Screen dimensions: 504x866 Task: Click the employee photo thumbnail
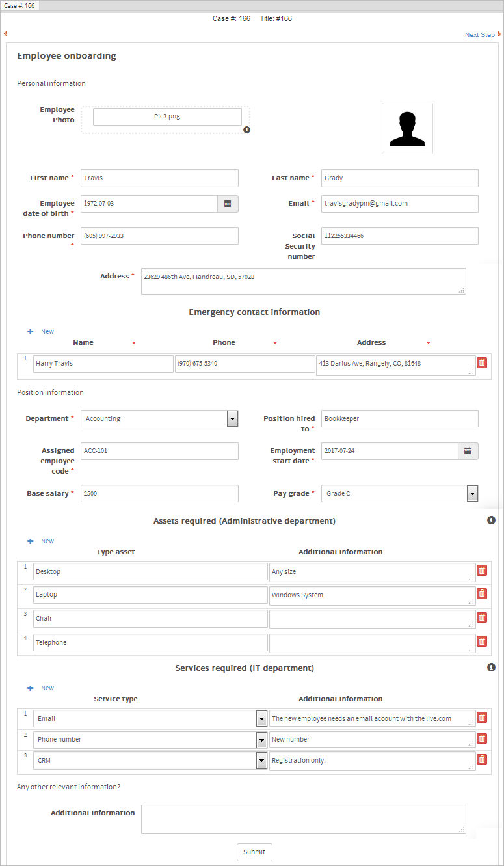click(x=407, y=128)
